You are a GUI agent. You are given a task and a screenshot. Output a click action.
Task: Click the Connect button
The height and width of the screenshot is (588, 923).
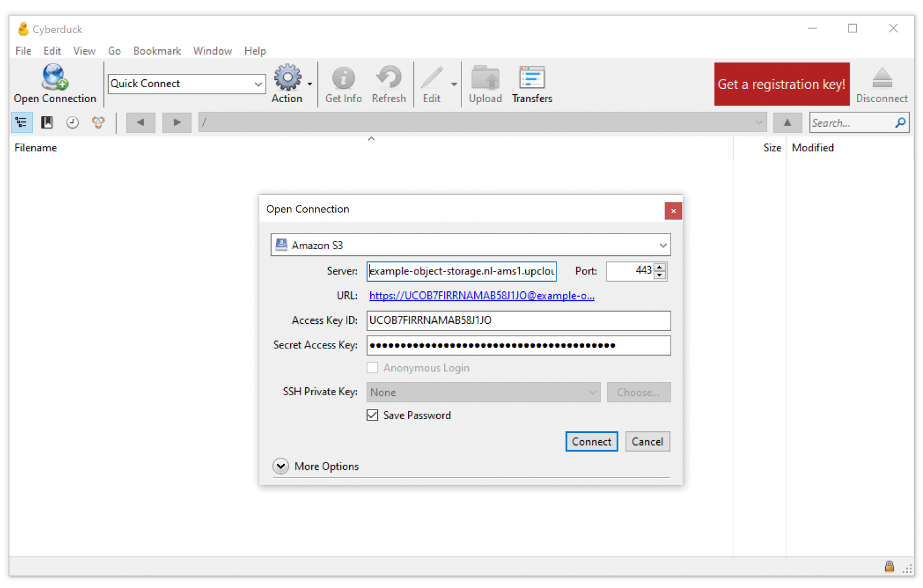(x=591, y=441)
